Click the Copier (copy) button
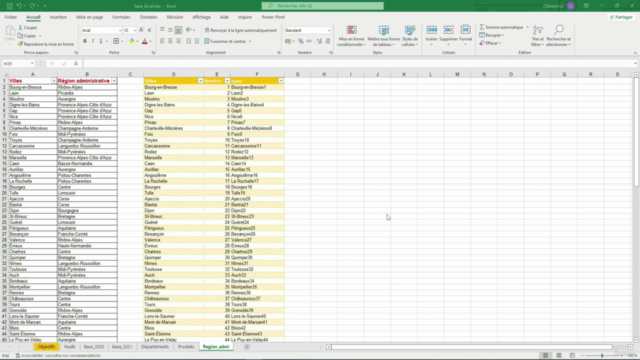The image size is (640, 360). pos(27,36)
